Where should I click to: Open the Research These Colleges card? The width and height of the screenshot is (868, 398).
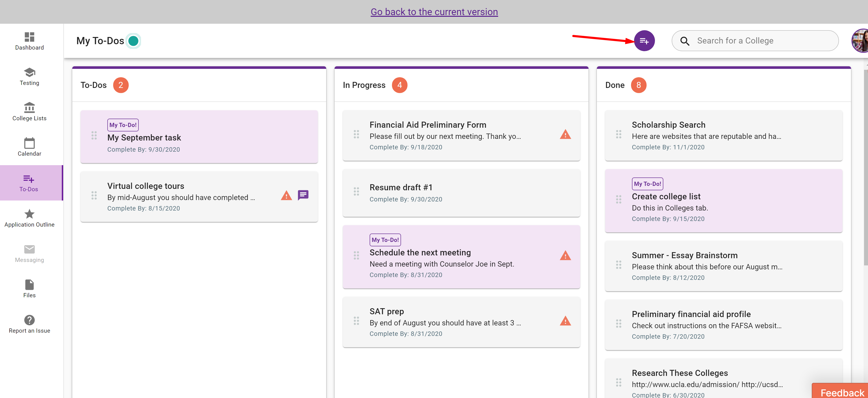click(x=723, y=379)
